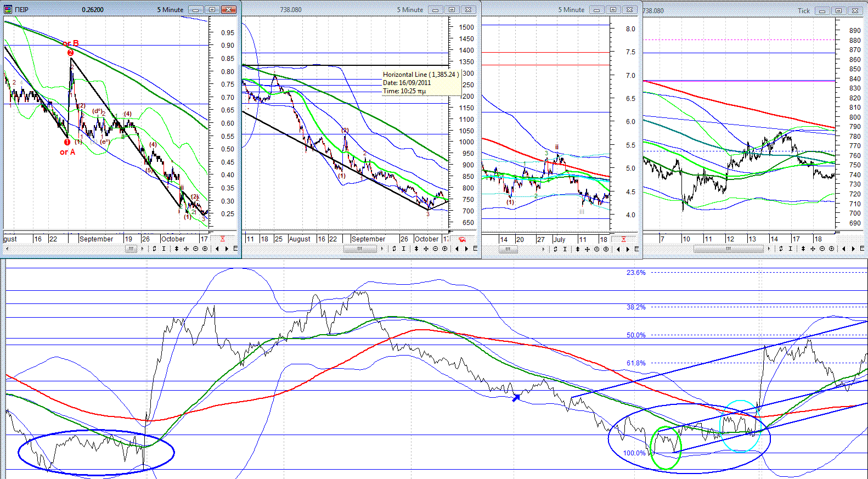Zoom in the third chart
The width and height of the screenshot is (868, 479).
[606, 249]
